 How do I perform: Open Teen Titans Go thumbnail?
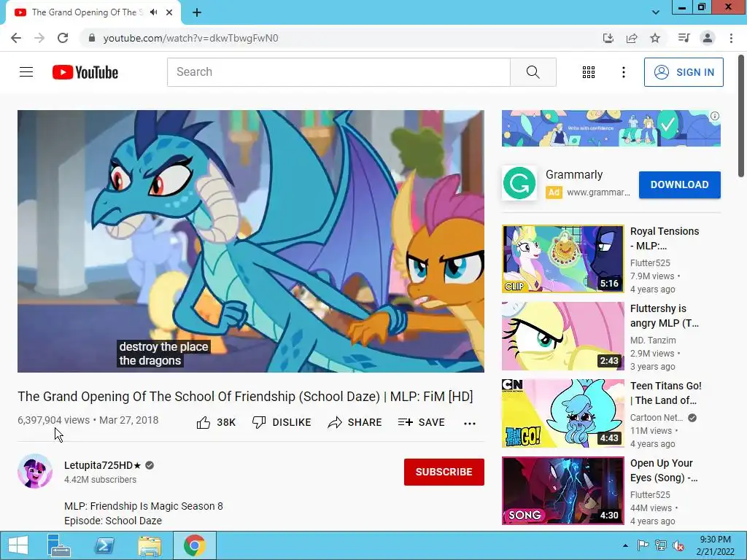pyautogui.click(x=562, y=413)
